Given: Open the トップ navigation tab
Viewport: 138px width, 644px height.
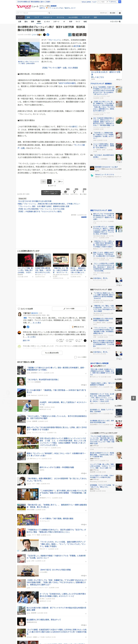Looking at the screenshot, I should point(20,17).
